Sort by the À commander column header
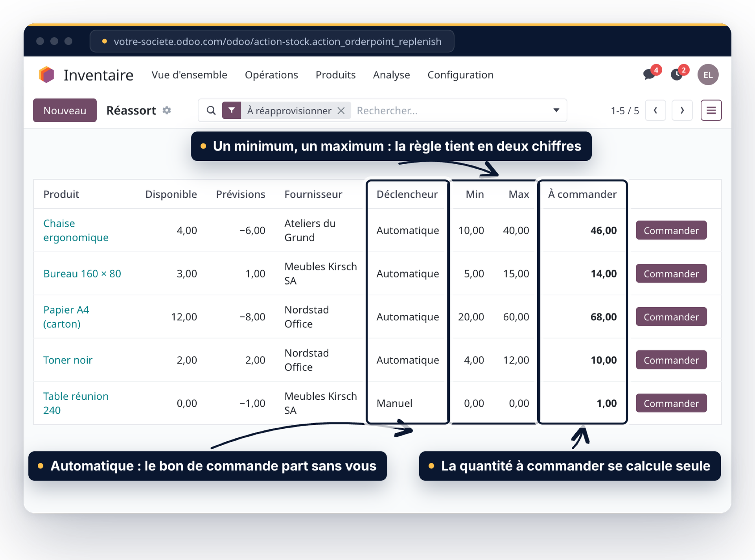The height and width of the screenshot is (560, 755). click(582, 194)
